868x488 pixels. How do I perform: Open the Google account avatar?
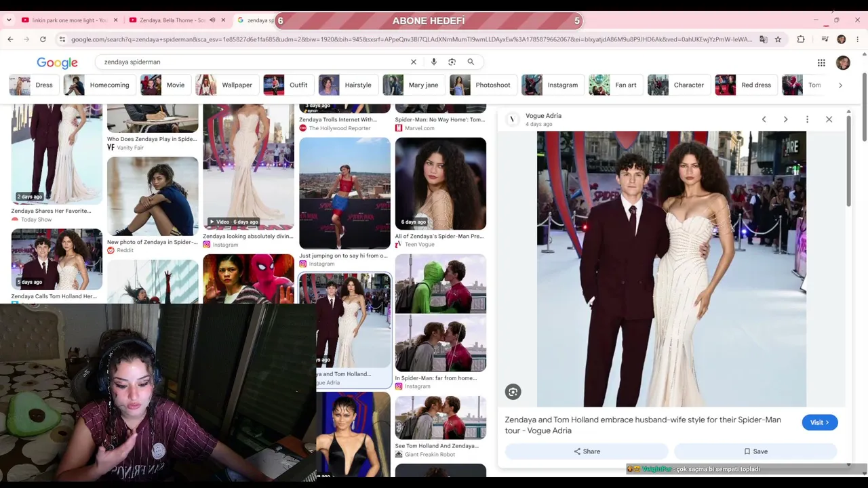click(x=843, y=63)
